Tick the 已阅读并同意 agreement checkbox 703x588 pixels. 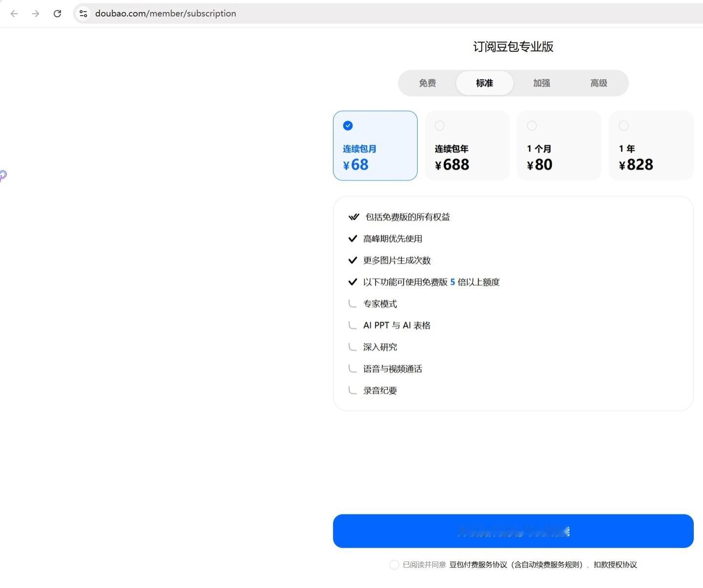(x=394, y=565)
